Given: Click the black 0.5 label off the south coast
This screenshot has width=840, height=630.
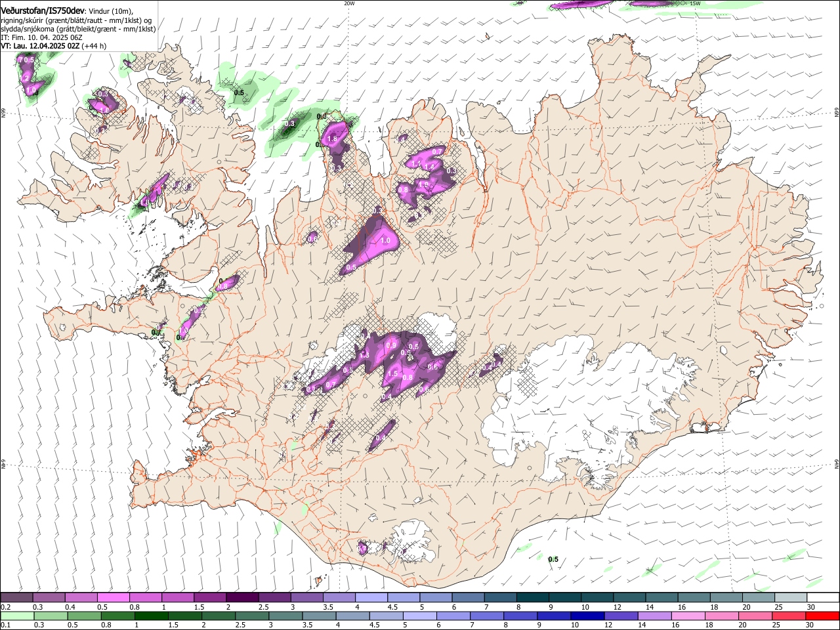Looking at the screenshot, I should 553,559.
